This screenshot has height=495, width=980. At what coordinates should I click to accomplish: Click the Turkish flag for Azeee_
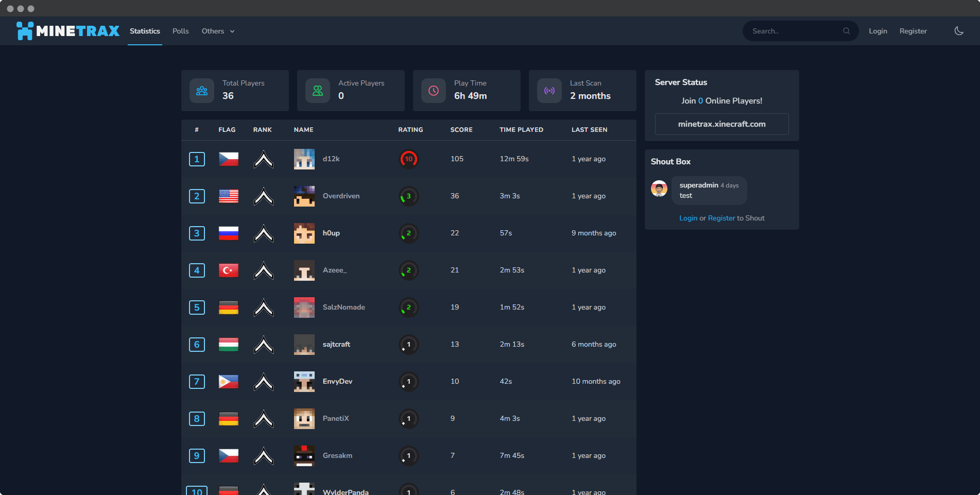(x=229, y=270)
